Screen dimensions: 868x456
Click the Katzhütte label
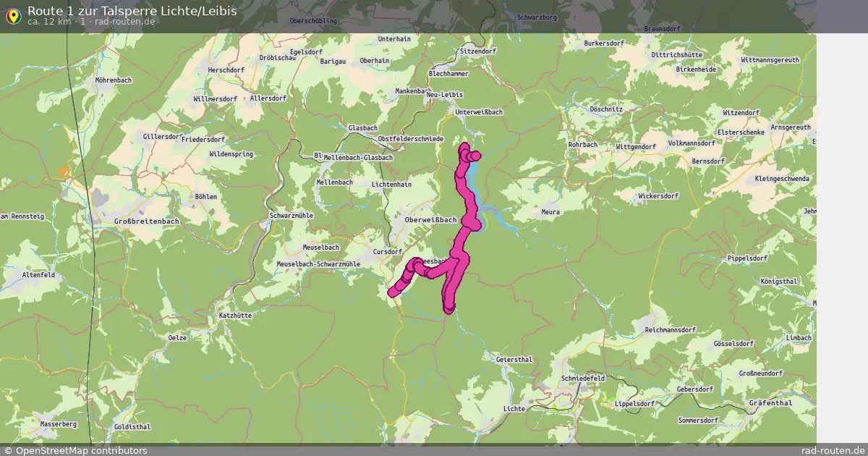tap(235, 316)
